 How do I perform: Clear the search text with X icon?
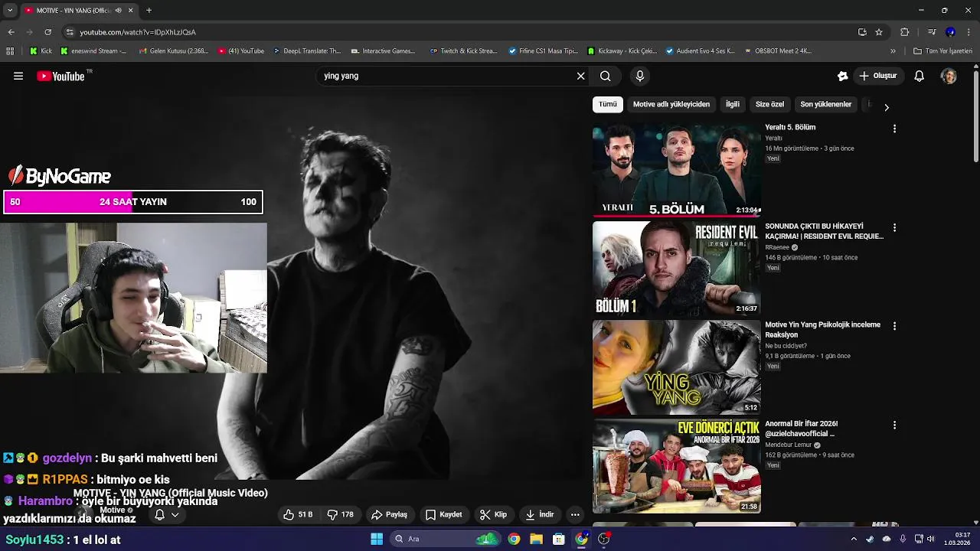pyautogui.click(x=580, y=76)
